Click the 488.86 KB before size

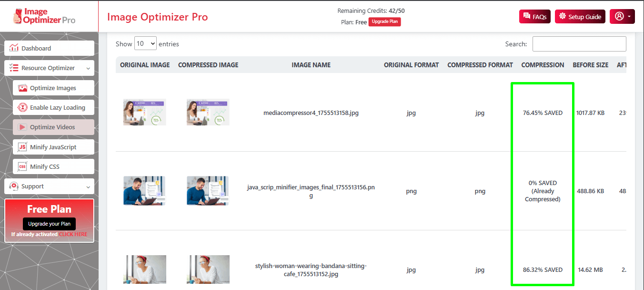pyautogui.click(x=591, y=191)
